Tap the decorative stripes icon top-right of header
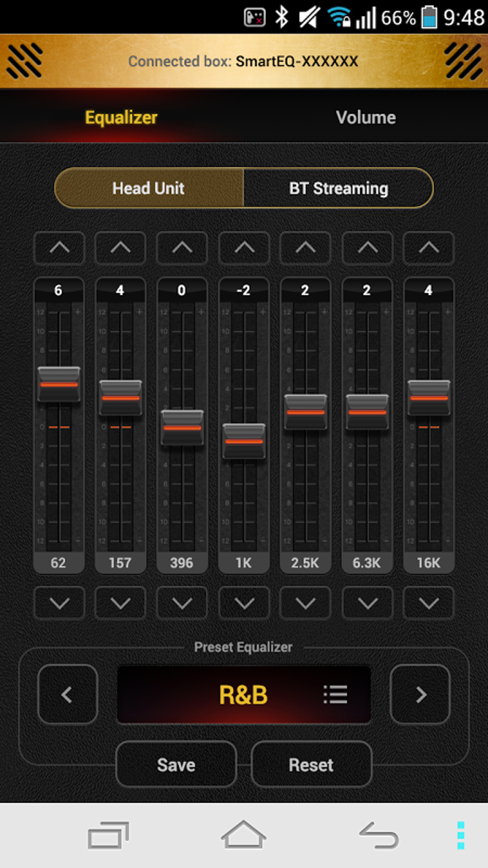 click(x=462, y=61)
